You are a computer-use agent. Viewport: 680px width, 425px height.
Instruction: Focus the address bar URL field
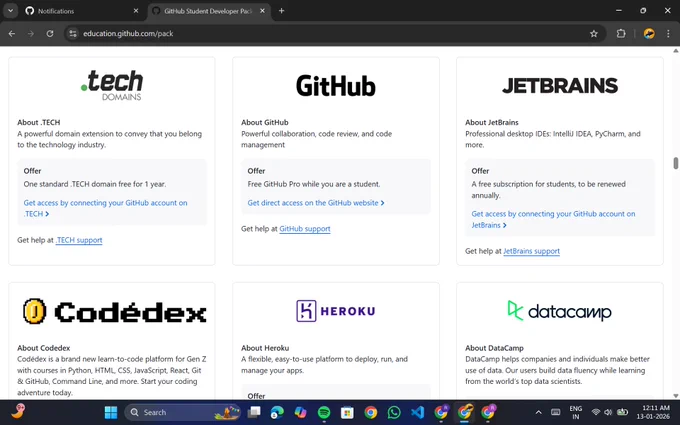334,33
